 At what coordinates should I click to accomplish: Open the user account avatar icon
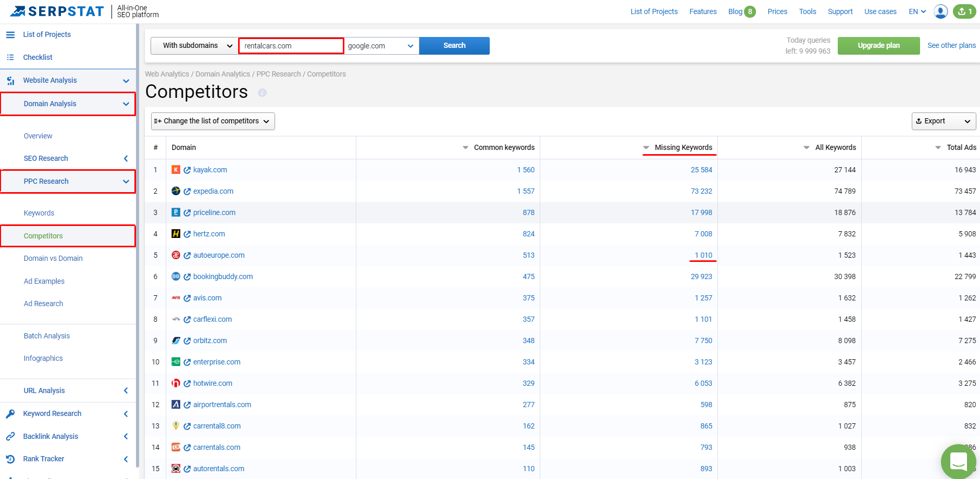click(x=941, y=11)
